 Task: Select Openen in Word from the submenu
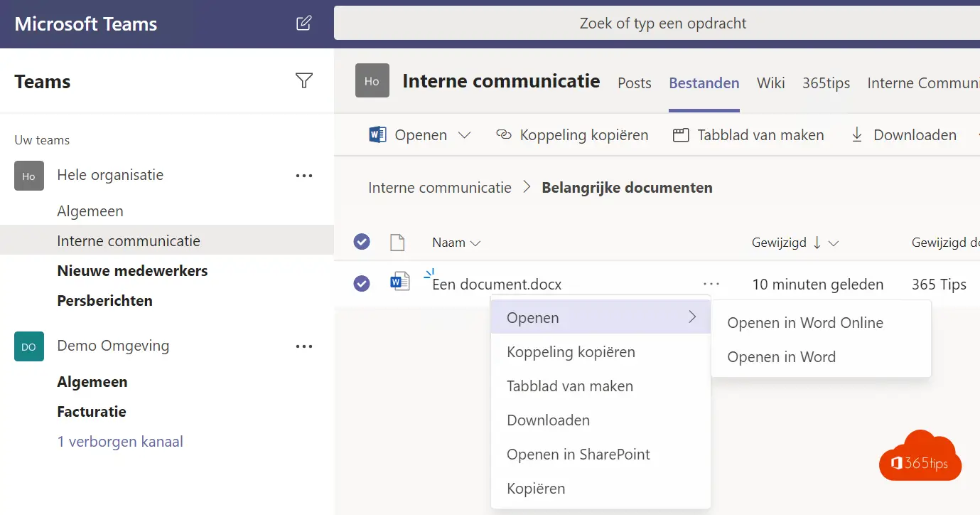pyautogui.click(x=821, y=357)
